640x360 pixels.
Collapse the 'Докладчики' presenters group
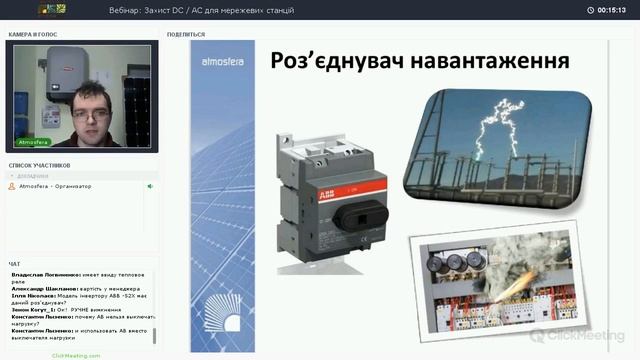point(12,176)
